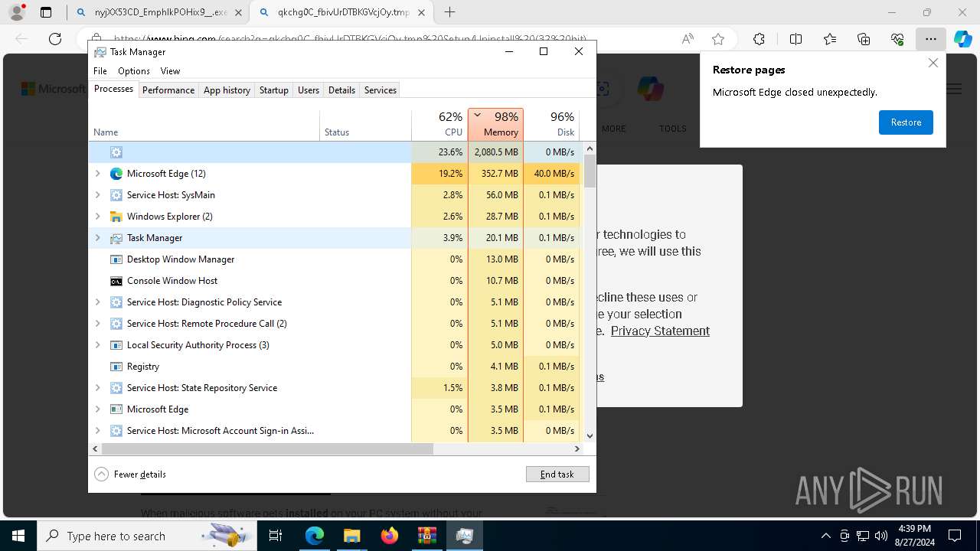Image resolution: width=980 pixels, height=551 pixels.
Task: Select standalone Microsoft Edge 3.5 MB row
Action: point(335,409)
